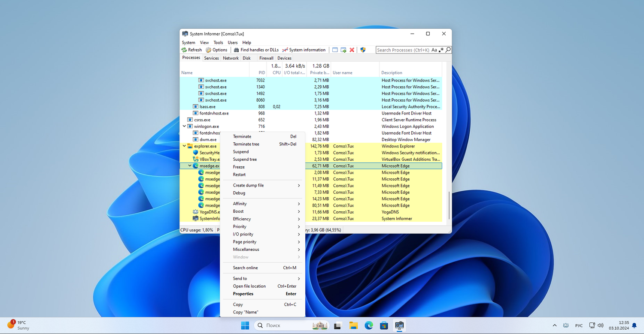Click the administrator shield toolbar icon

pos(363,50)
